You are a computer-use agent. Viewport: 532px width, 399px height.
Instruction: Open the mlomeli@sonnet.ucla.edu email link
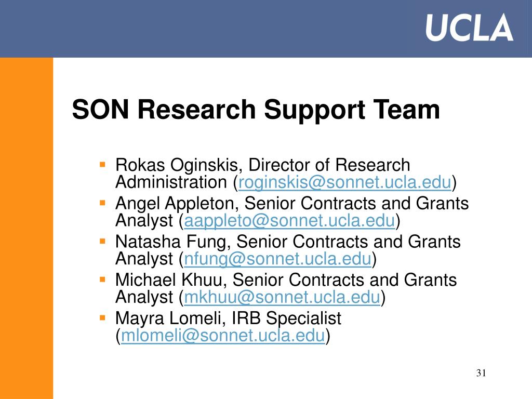tap(223, 336)
